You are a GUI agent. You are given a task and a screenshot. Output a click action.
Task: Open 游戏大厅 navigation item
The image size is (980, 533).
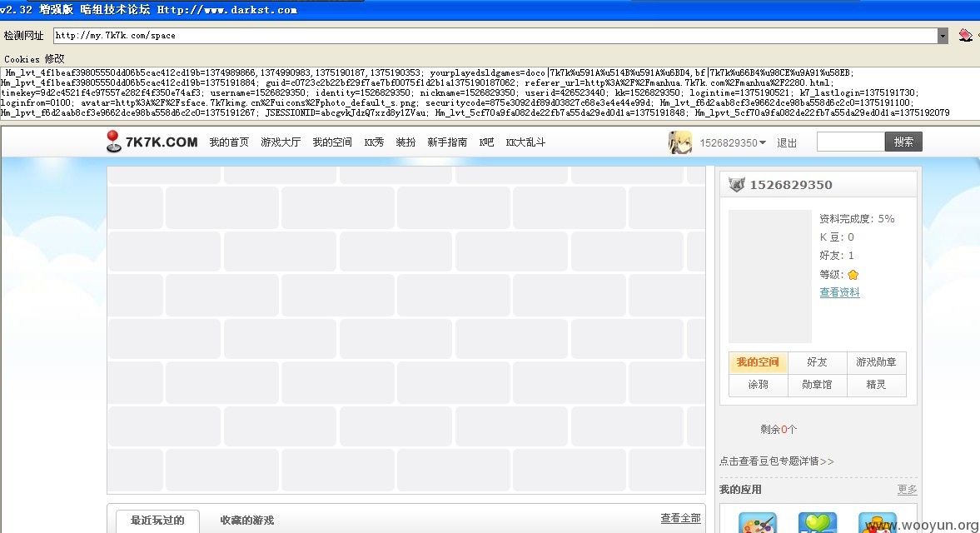tap(281, 142)
